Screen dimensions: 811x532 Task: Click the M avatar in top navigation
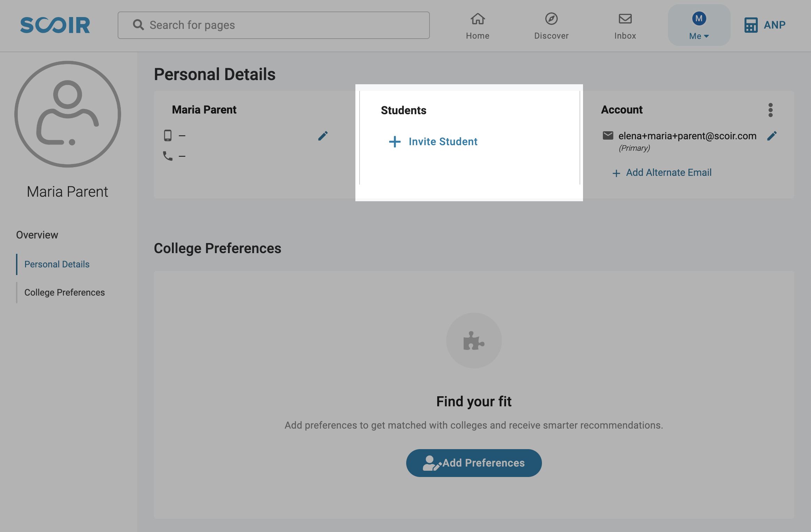coord(699,18)
